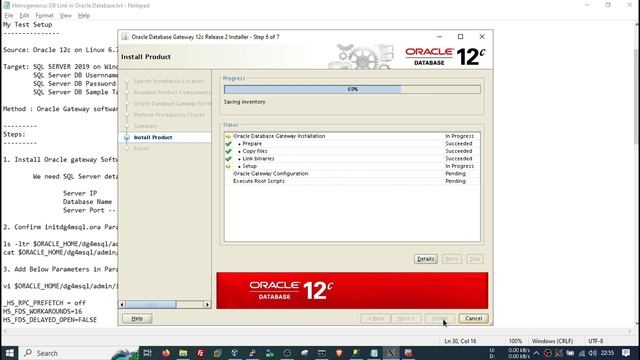Click the greyed Back button

pos(375,318)
